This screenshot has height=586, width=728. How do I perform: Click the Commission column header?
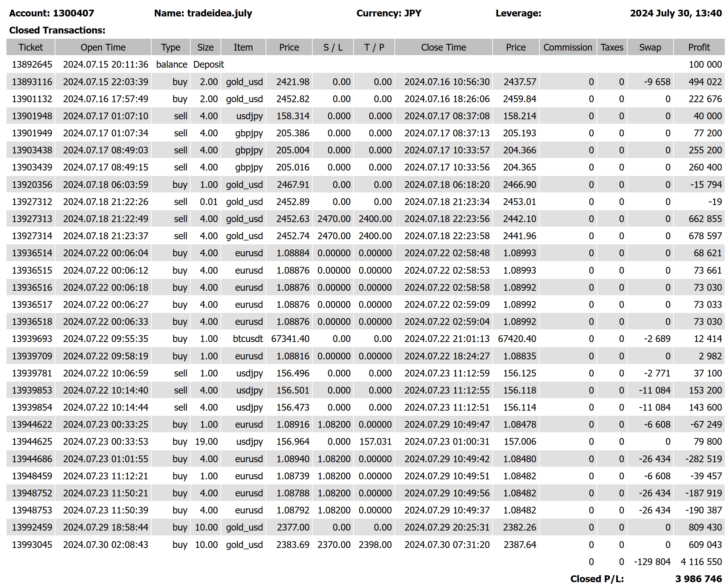[x=567, y=47]
